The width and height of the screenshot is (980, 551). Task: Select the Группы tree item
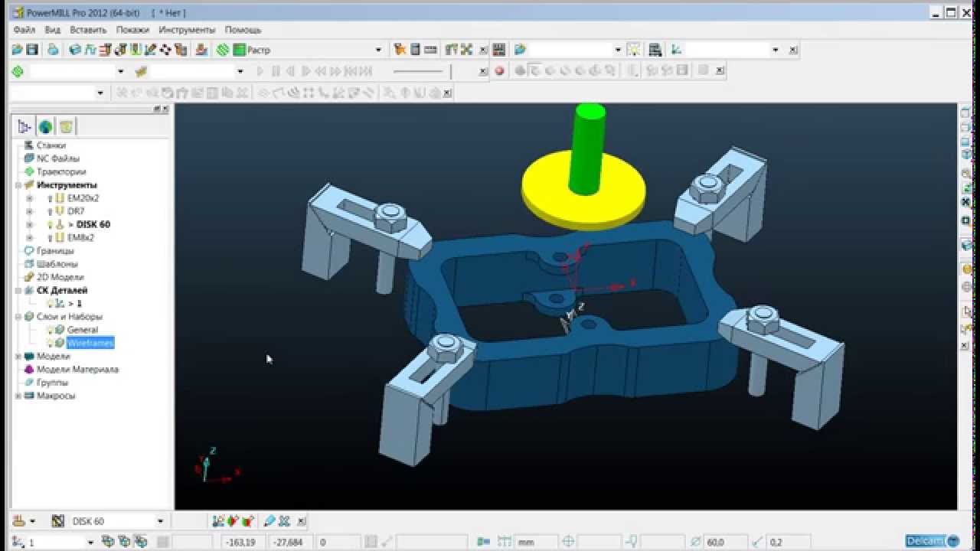pyautogui.click(x=52, y=383)
